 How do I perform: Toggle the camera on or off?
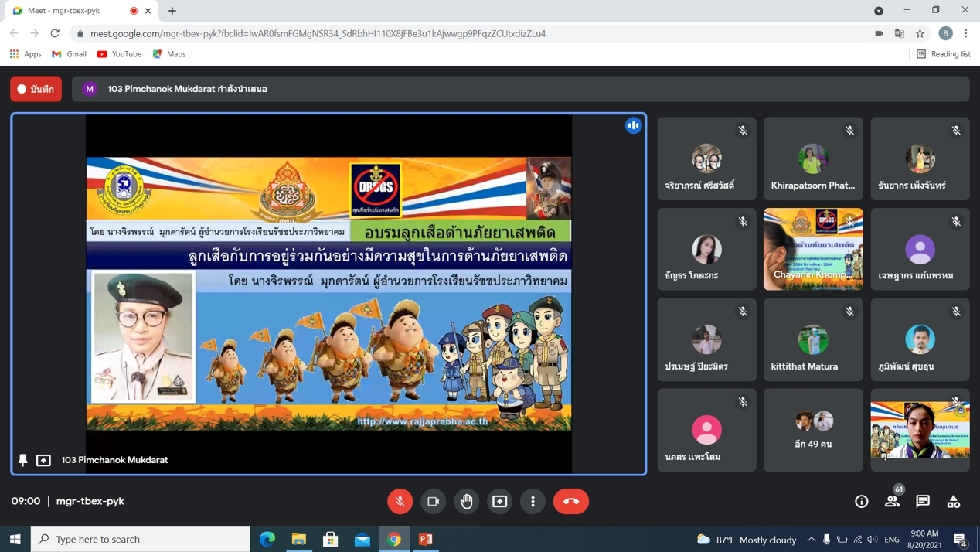point(433,501)
